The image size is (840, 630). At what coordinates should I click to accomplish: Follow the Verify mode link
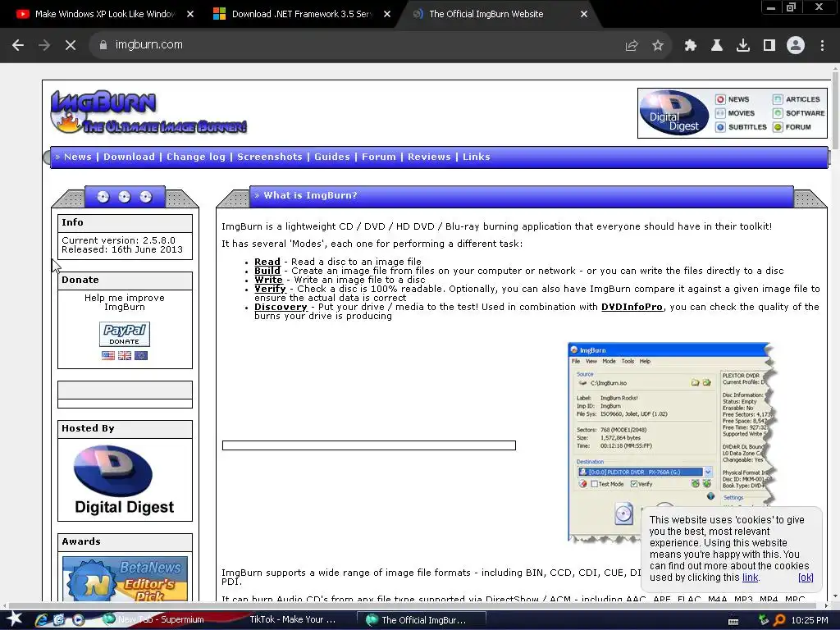pyautogui.click(x=270, y=289)
